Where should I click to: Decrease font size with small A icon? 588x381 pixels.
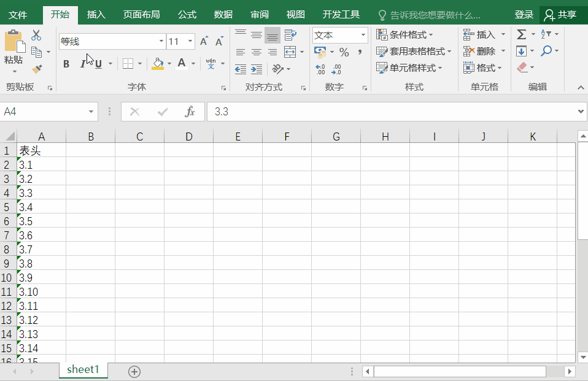tap(219, 41)
